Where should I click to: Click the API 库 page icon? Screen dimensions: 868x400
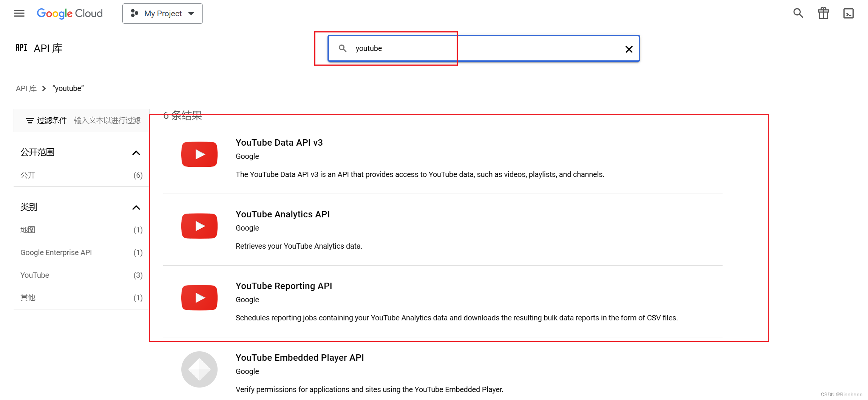coord(22,48)
